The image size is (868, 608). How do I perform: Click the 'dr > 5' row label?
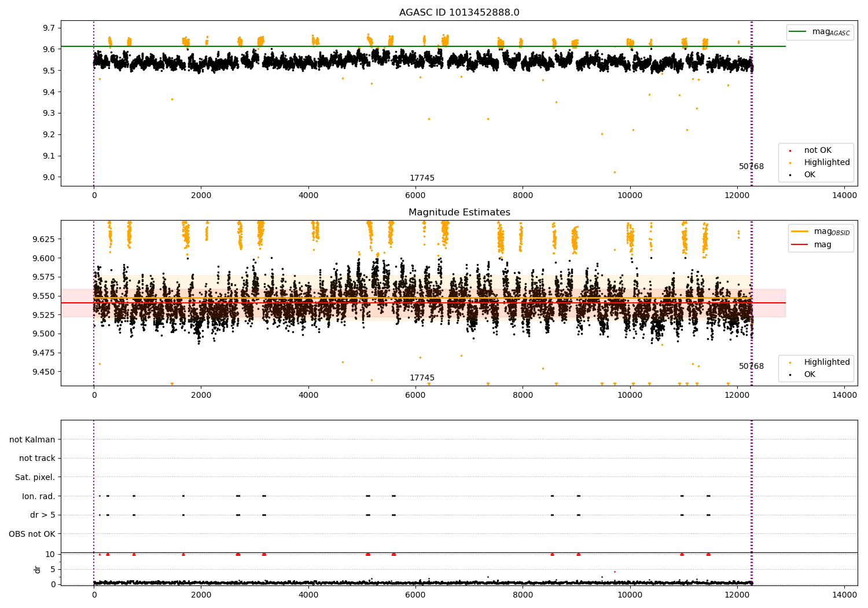pyautogui.click(x=43, y=515)
